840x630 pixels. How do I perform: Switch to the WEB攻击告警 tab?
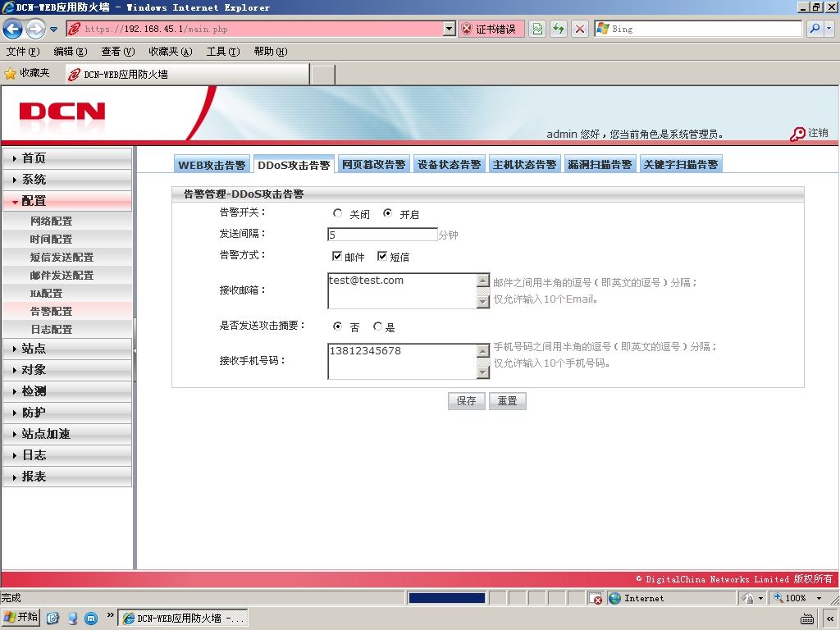point(212,164)
